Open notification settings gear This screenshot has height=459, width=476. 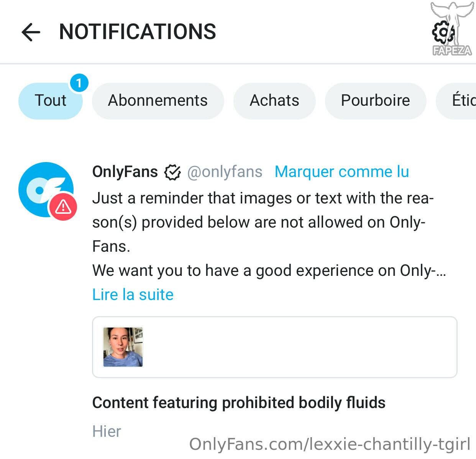pyautogui.click(x=443, y=32)
